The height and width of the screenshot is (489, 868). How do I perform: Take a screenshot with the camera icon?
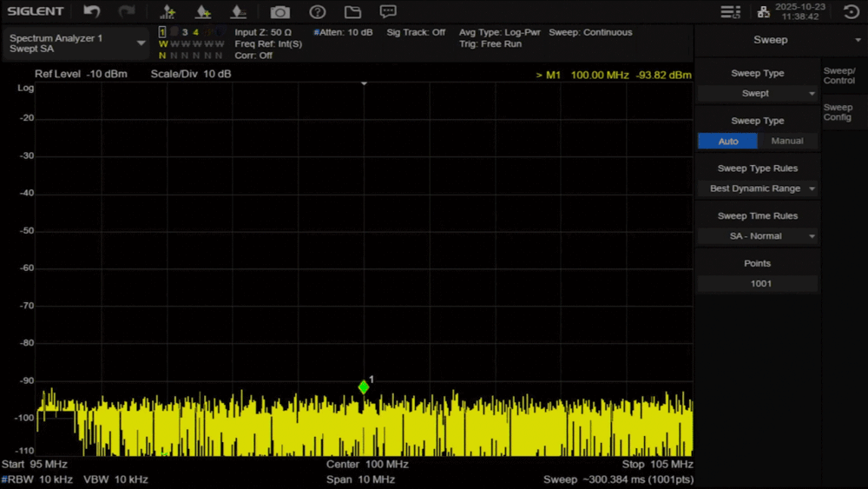[x=279, y=11]
